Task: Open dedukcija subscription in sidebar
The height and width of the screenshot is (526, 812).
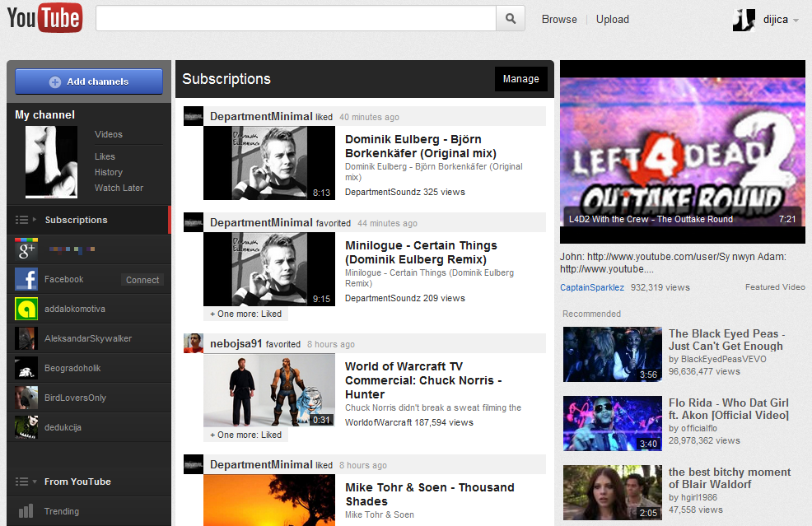Action: tap(63, 428)
